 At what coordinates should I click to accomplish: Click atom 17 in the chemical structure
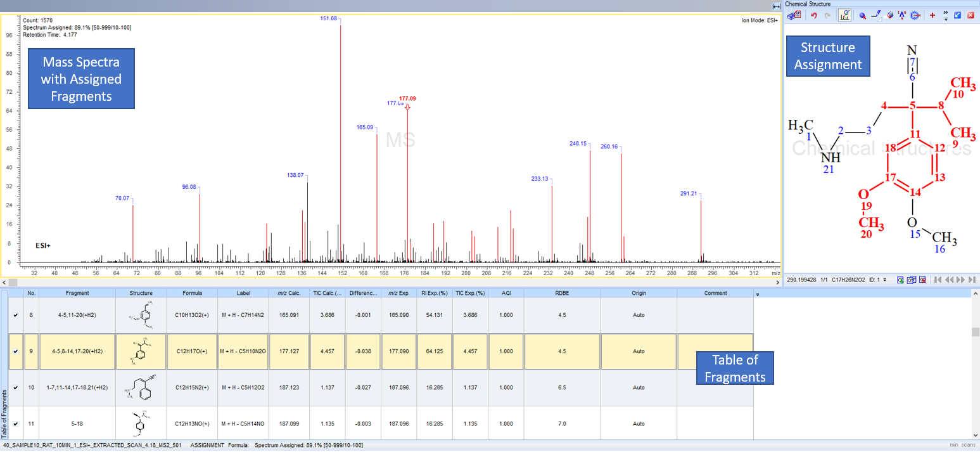(890, 178)
